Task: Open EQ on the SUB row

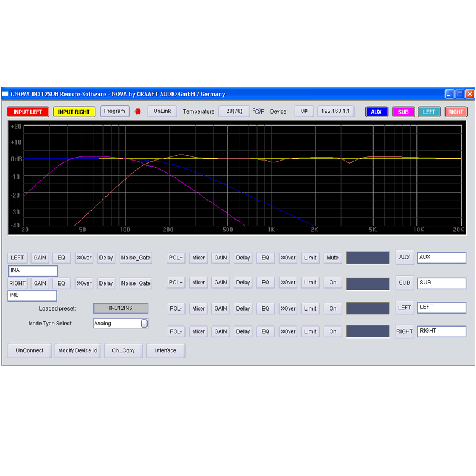Action: click(265, 283)
